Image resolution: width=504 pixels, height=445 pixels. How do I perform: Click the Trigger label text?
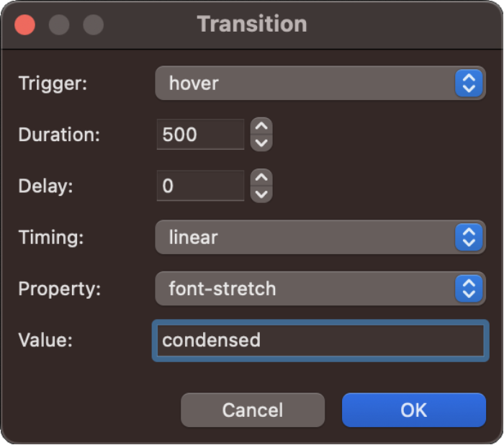(x=53, y=84)
